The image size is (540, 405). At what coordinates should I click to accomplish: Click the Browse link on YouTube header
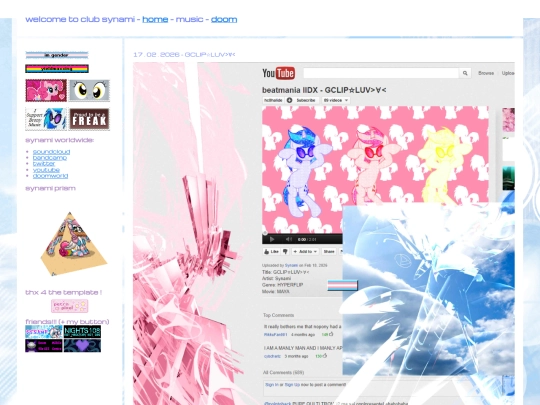(486, 73)
